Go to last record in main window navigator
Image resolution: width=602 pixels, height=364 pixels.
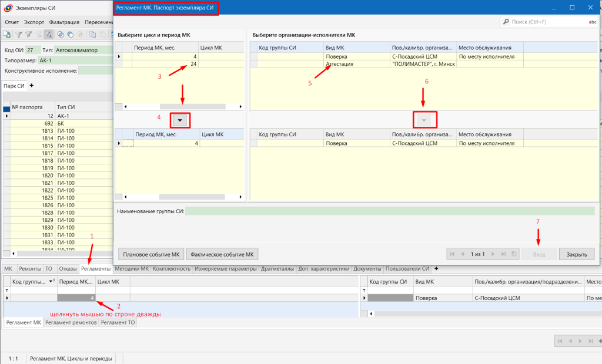590,341
